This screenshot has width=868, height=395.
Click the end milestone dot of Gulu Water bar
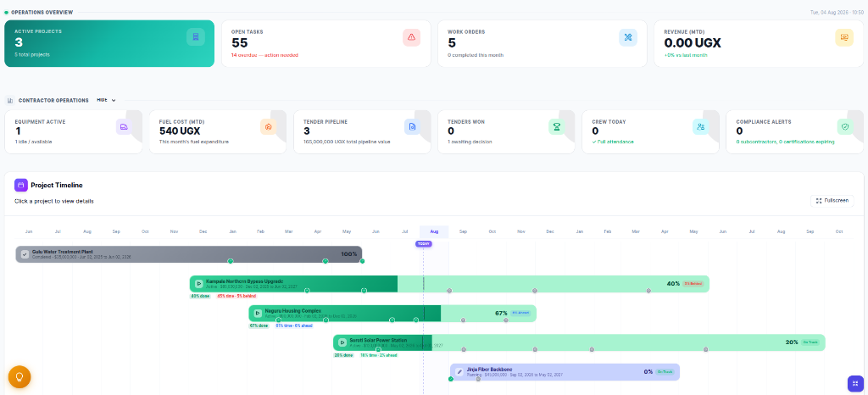(362, 261)
